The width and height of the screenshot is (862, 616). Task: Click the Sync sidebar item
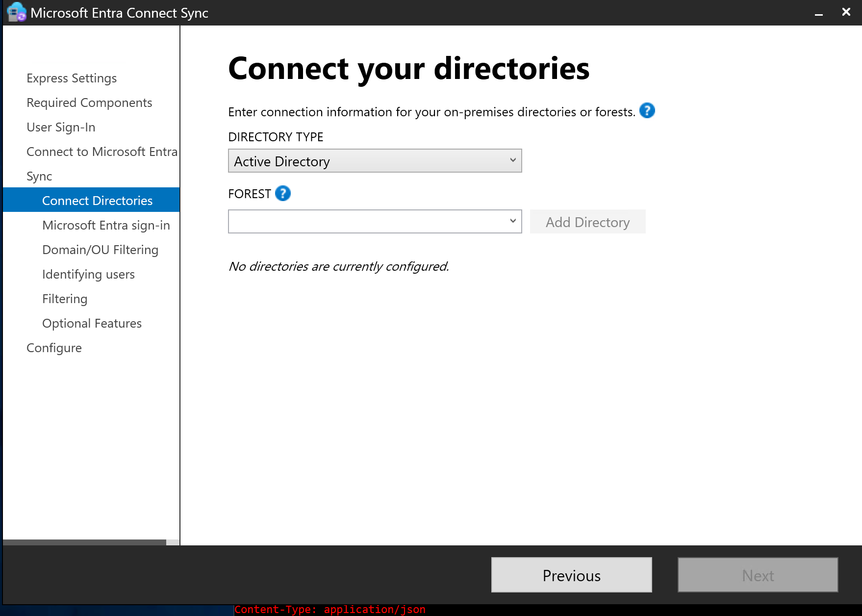click(x=39, y=176)
